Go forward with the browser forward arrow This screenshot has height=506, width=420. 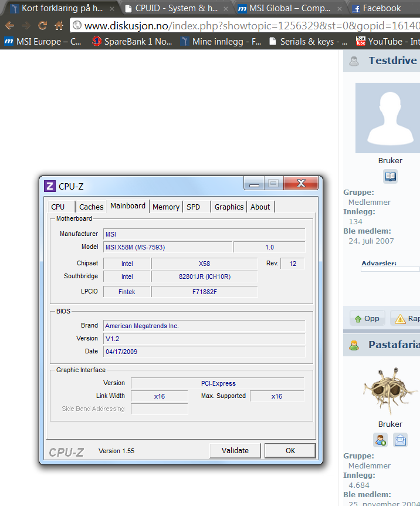point(26,25)
